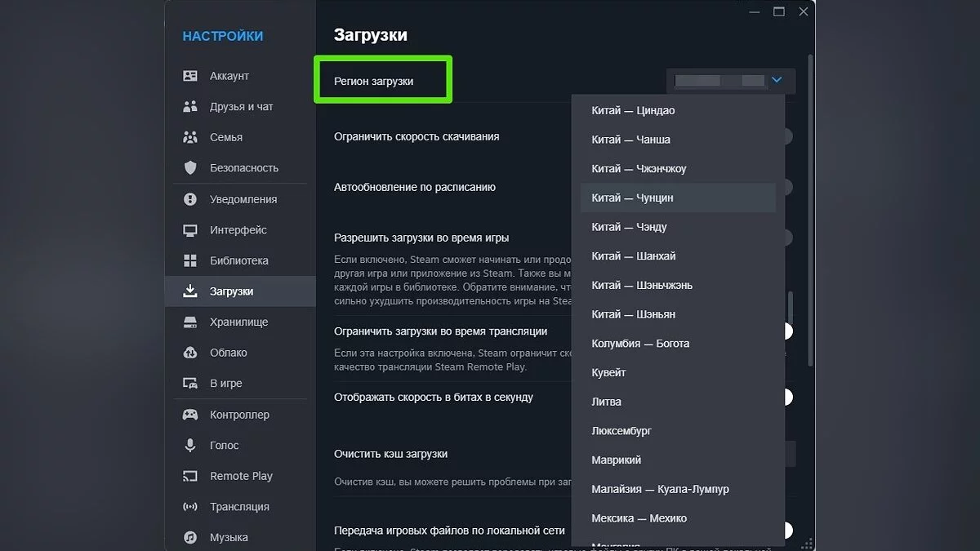Image resolution: width=980 pixels, height=551 pixels.
Task: Pick Китай — Шанхай region
Action: click(x=678, y=256)
